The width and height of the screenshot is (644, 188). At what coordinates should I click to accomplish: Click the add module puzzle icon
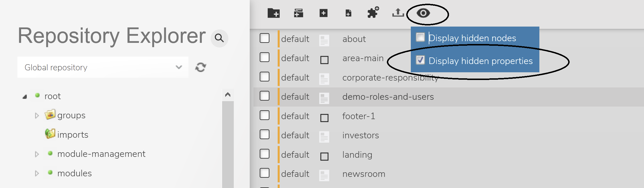(x=373, y=13)
